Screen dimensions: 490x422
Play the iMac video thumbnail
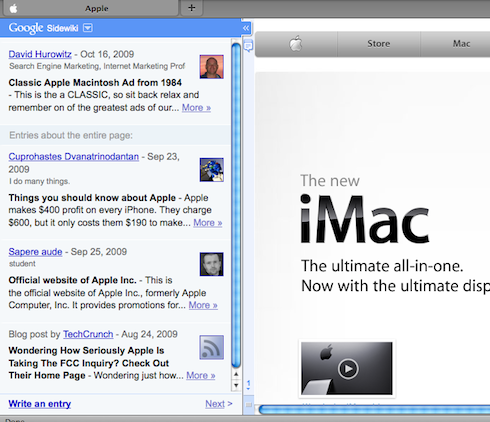347,368
